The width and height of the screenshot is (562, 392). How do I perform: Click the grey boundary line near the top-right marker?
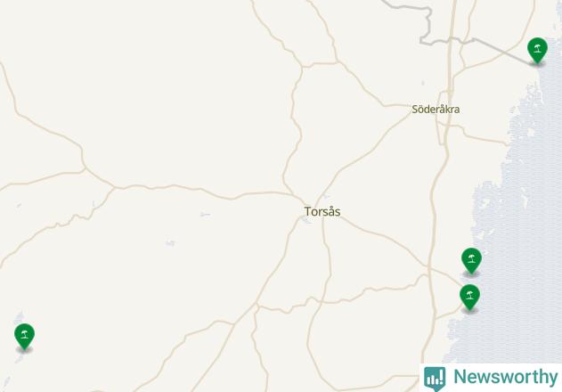pyautogui.click(x=501, y=52)
